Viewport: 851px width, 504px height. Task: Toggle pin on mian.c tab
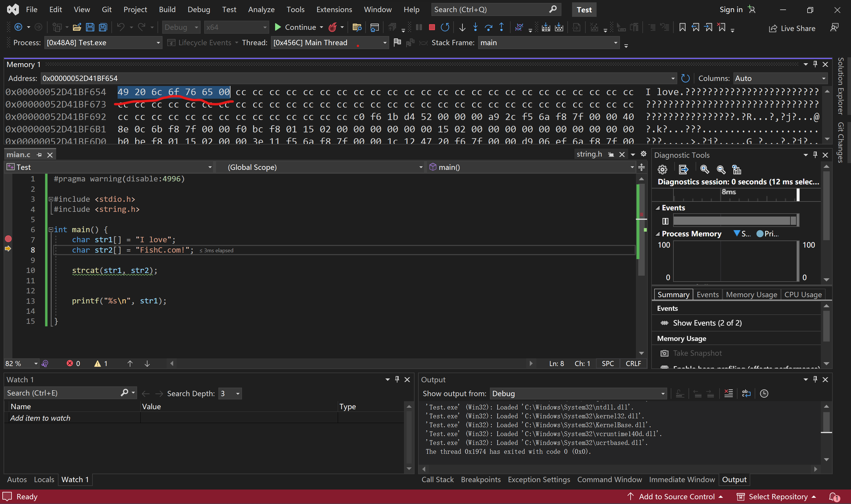point(39,155)
